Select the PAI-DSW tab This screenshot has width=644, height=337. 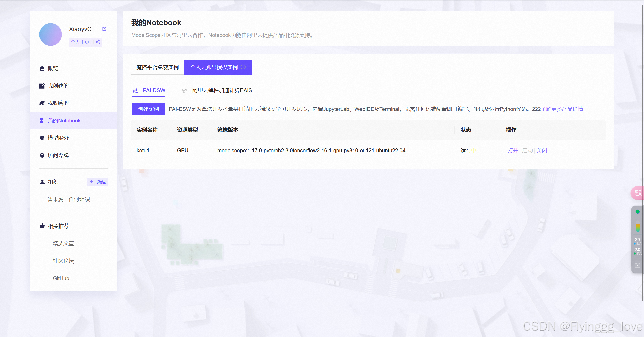click(x=149, y=90)
